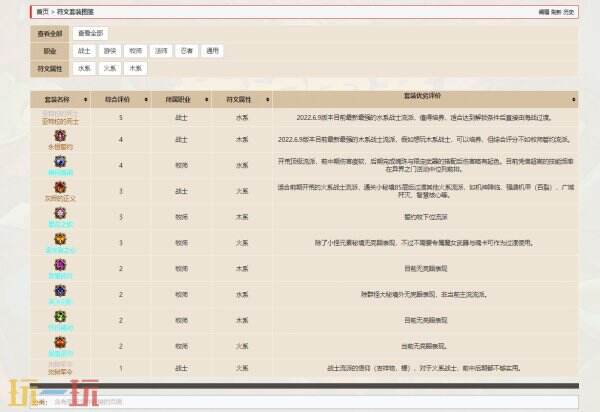The image size is (600, 412).
Task: Open the blue rune icon in the rating 4 牧师 水系 row
Action: point(60,161)
